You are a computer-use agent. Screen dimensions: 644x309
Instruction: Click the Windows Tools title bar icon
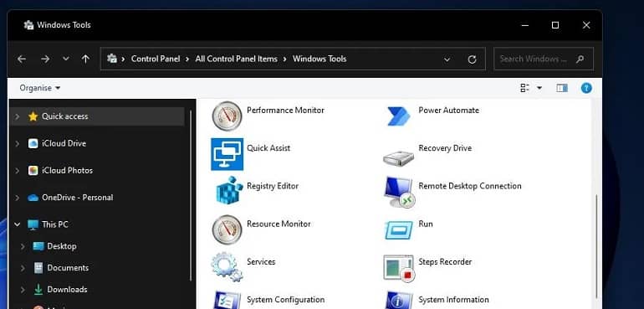point(28,25)
